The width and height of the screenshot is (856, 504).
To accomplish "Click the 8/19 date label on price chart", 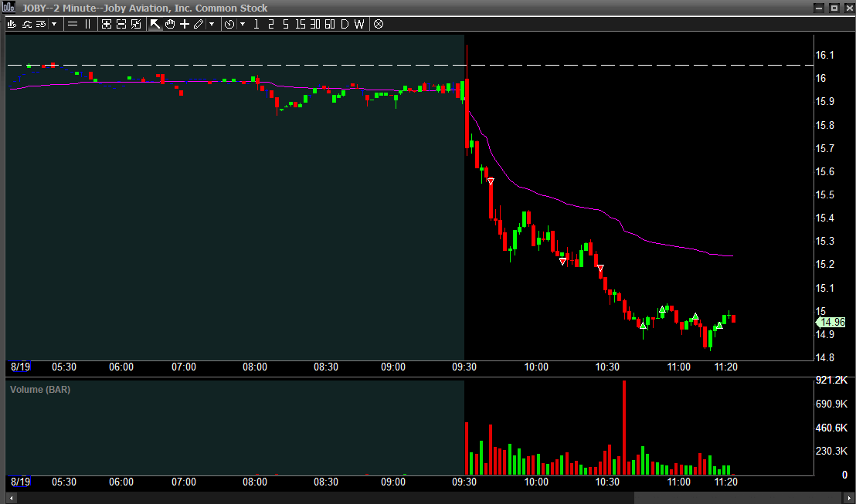I will 20,367.
